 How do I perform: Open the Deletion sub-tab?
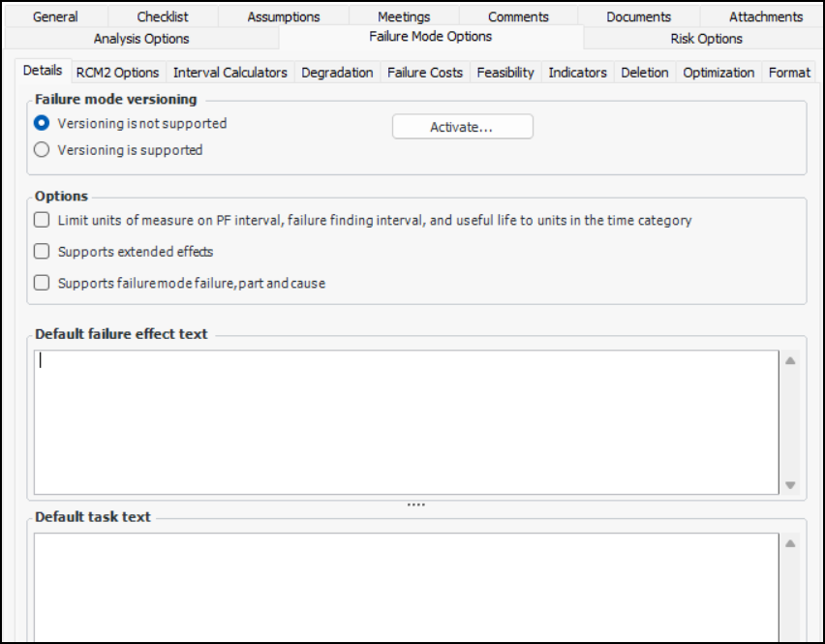(x=645, y=72)
